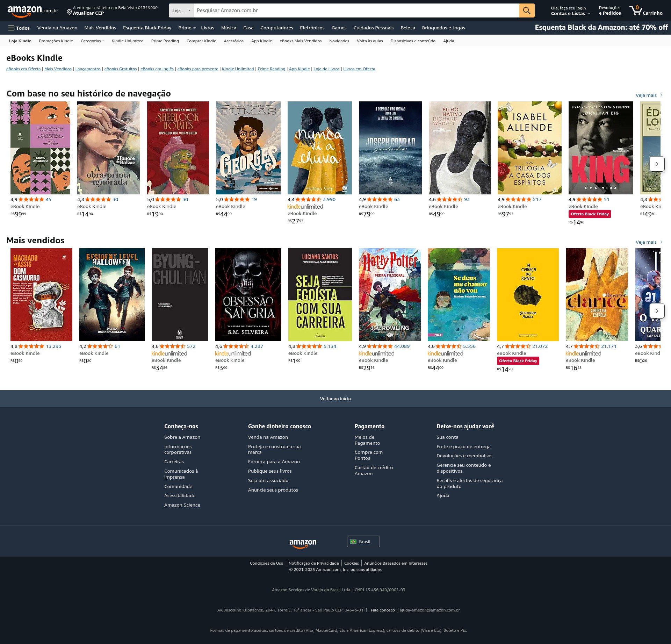The width and height of the screenshot is (671, 644).
Task: Open Filho Nativo Richard Wright cover
Action: [x=460, y=148]
